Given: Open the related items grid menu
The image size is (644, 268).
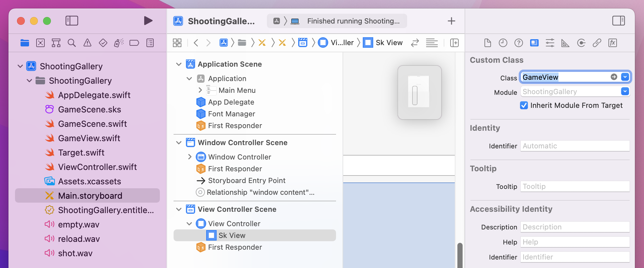Looking at the screenshot, I should tap(177, 43).
